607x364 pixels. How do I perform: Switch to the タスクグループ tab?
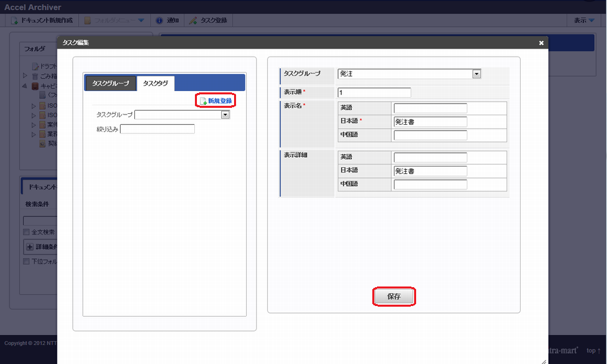[x=111, y=83]
